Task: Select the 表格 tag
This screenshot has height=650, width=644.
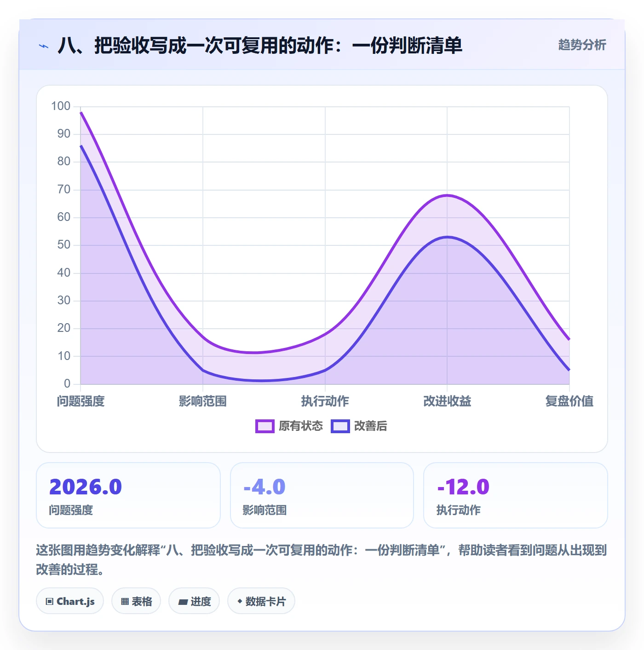Action: tap(136, 601)
